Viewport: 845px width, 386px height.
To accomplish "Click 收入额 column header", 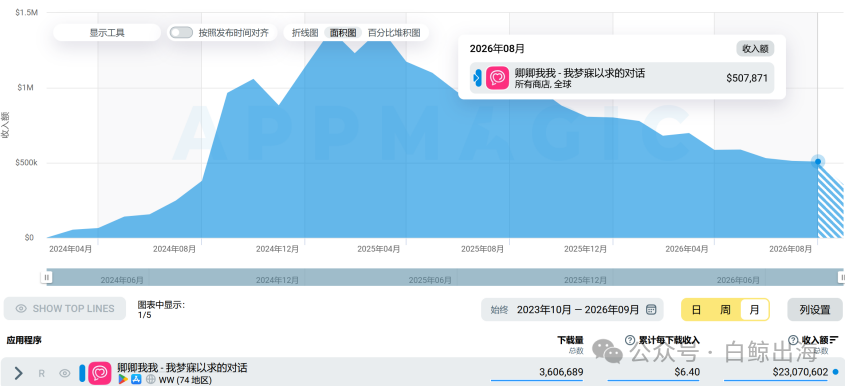I will click(x=815, y=340).
